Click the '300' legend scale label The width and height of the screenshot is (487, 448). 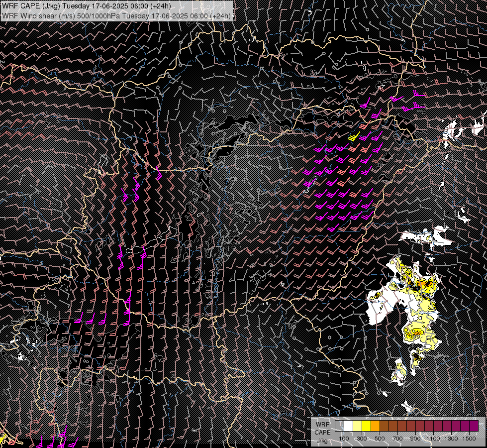tap(362, 439)
